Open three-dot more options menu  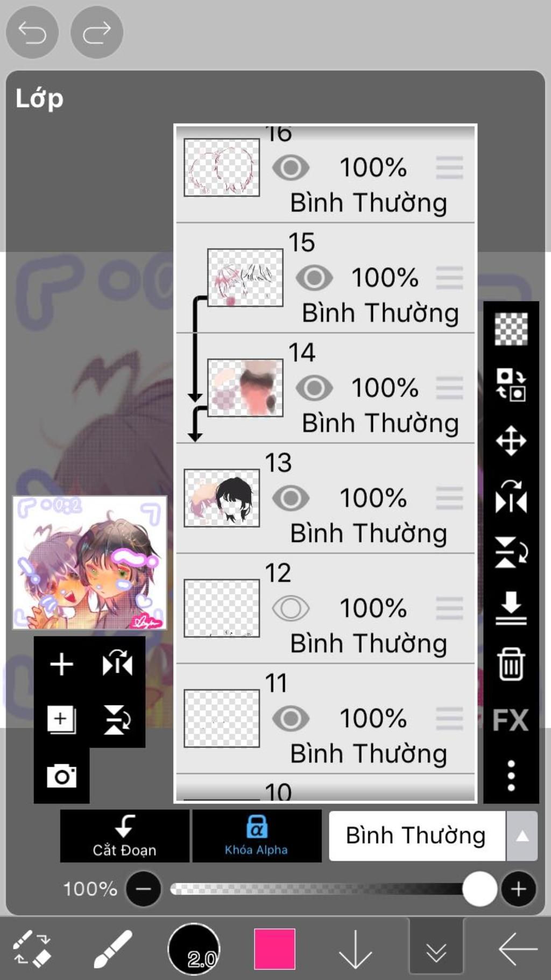511,775
